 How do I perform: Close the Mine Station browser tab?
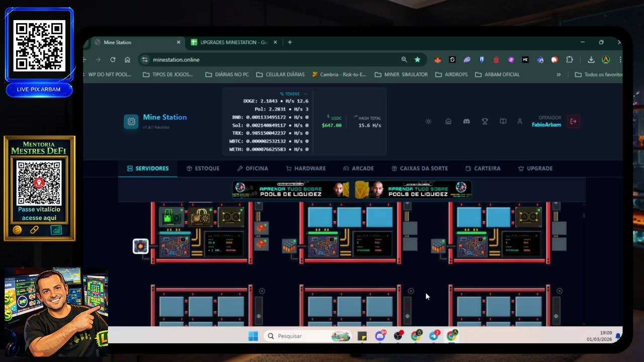[x=178, y=42]
